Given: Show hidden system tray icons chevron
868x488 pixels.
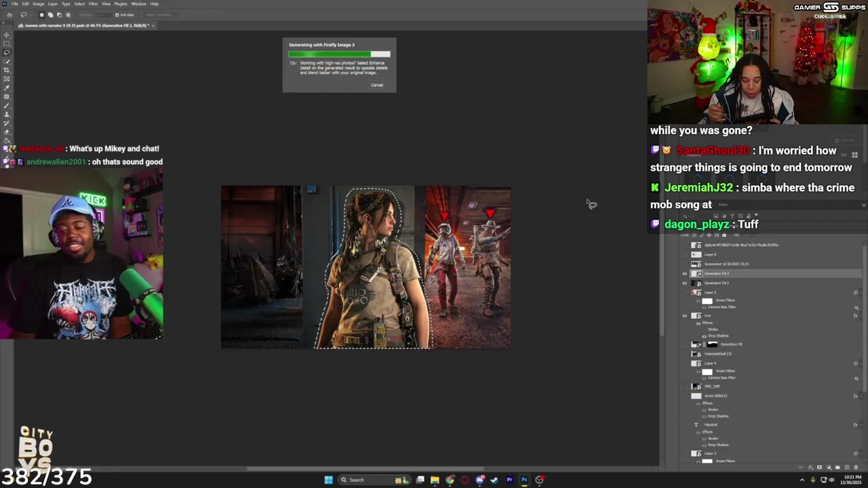Looking at the screenshot, I should pos(802,480).
